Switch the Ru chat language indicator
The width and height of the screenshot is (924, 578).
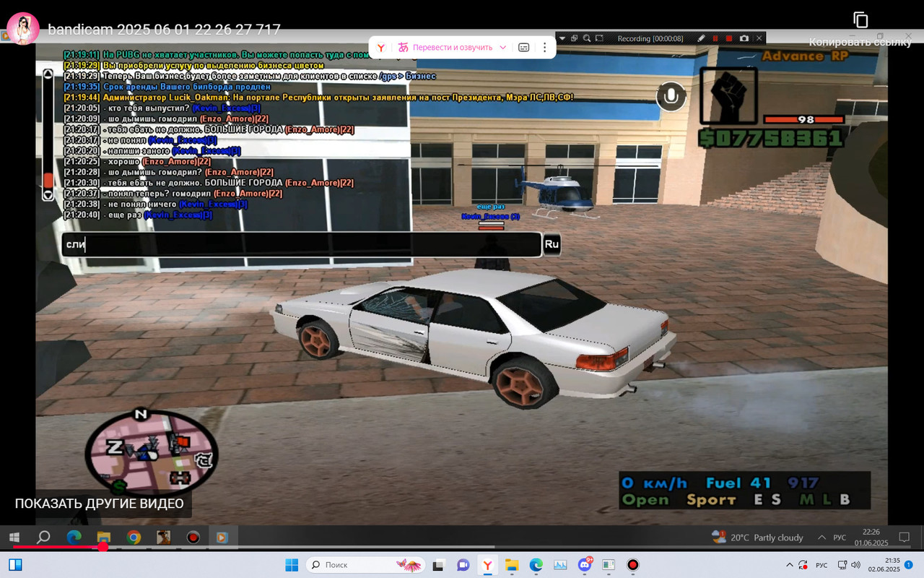pyautogui.click(x=552, y=244)
